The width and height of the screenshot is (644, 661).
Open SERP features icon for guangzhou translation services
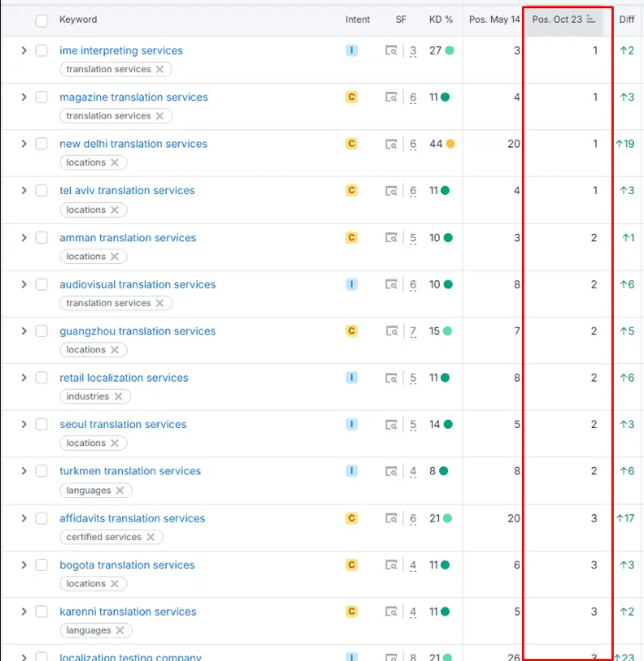click(x=392, y=331)
